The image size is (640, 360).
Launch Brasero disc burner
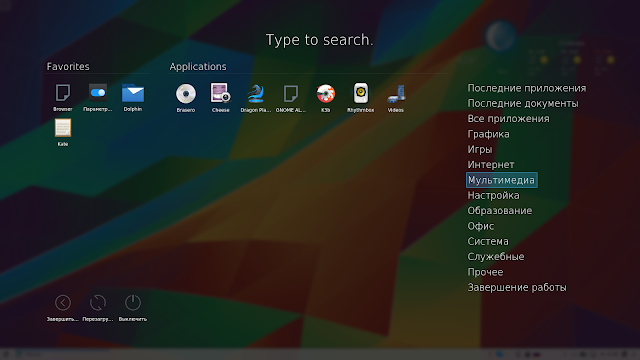[x=186, y=98]
